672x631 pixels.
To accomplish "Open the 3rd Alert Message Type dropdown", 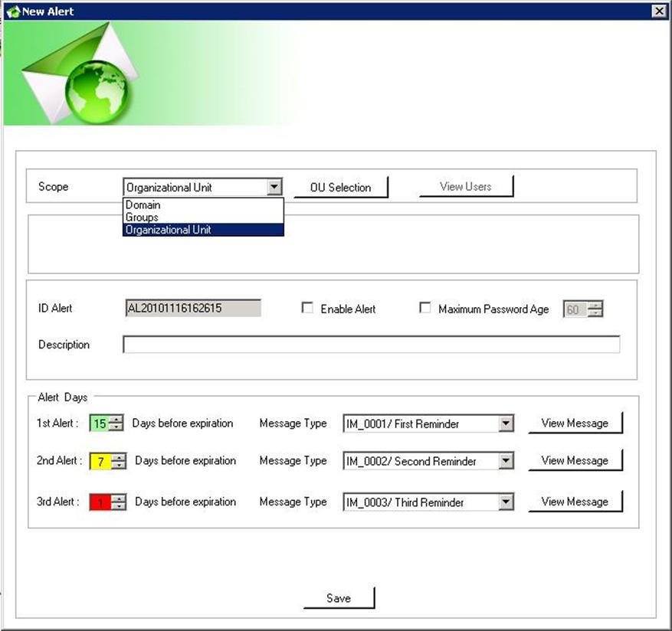I will [506, 502].
